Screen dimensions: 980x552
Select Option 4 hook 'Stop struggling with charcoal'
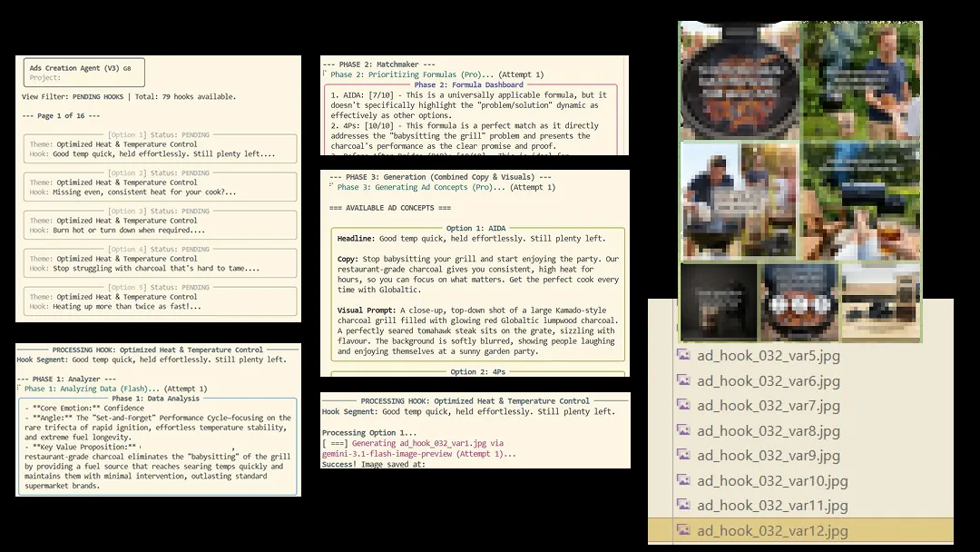(160, 263)
